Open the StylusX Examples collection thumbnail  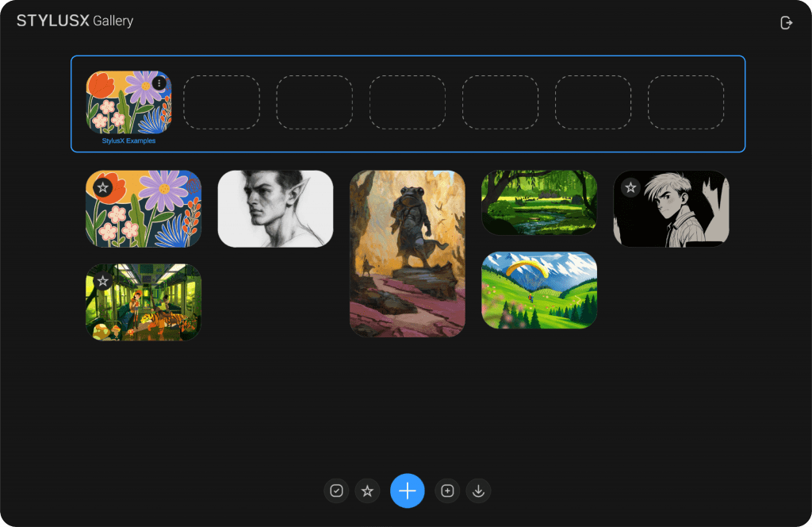pos(128,102)
